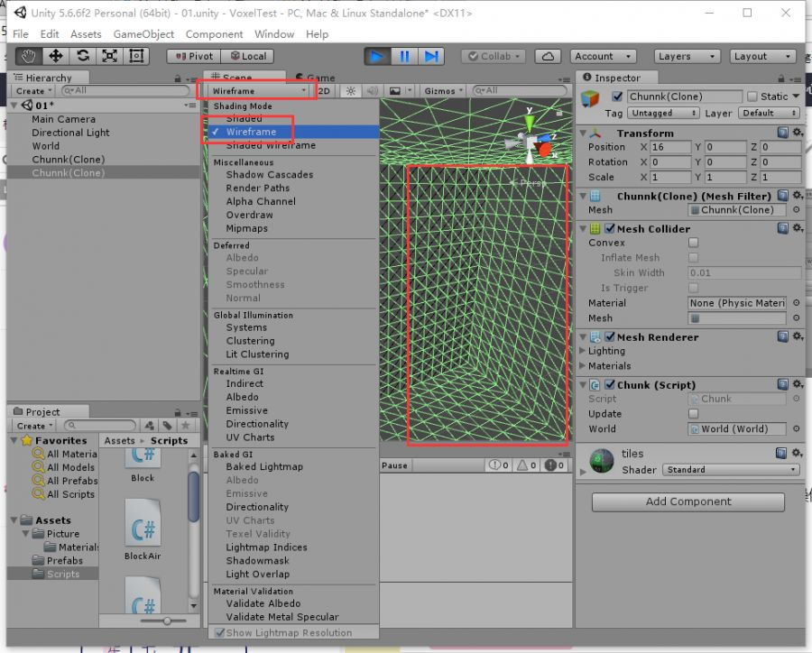Toggle GameObject active checkbox
The image size is (812, 653).
617,97
